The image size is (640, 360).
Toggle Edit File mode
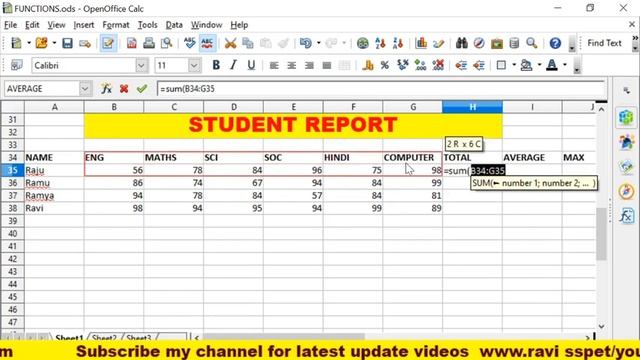point(108,43)
